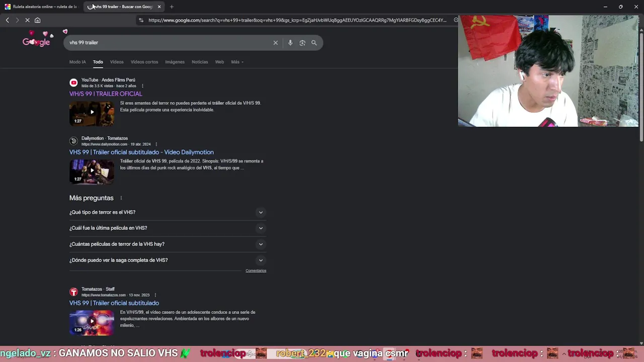
Task: Minimize the browser window
Action: [605, 7]
